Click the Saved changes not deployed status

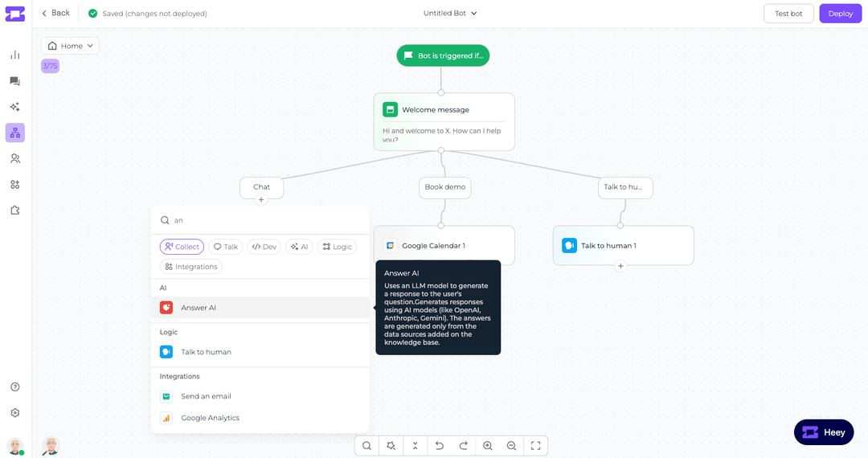[x=148, y=14]
